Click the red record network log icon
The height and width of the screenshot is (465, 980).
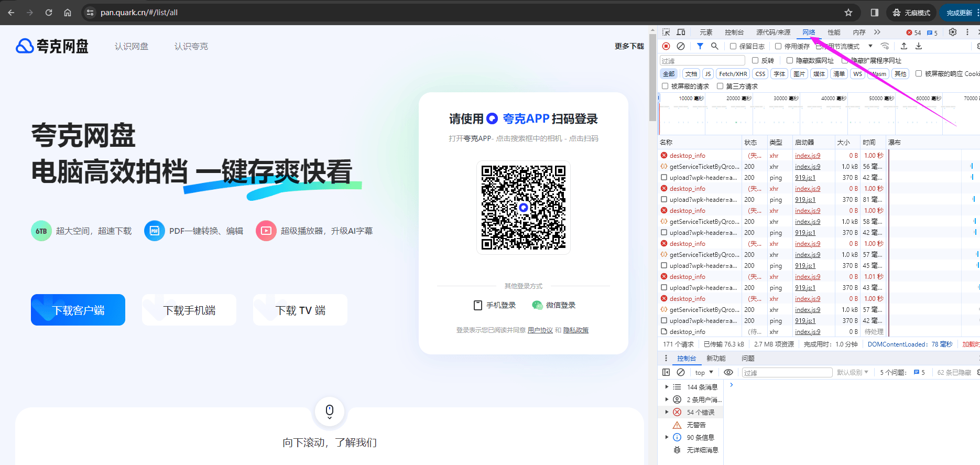[666, 46]
